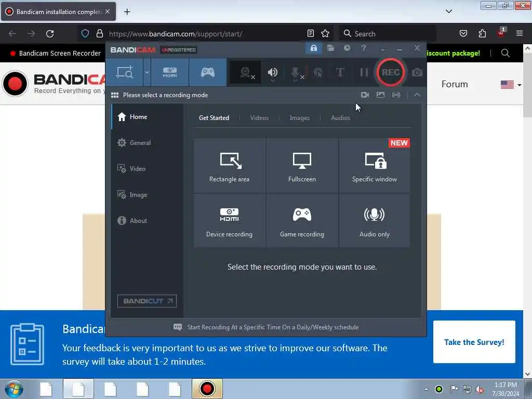Choose the Specific window recording tile
Image resolution: width=532 pixels, height=399 pixels.
pyautogui.click(x=375, y=165)
